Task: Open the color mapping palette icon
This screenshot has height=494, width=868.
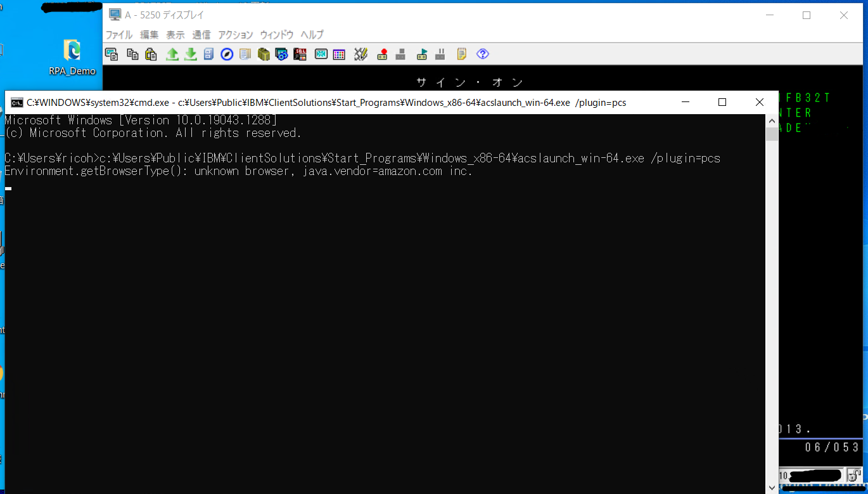Action: coord(339,54)
